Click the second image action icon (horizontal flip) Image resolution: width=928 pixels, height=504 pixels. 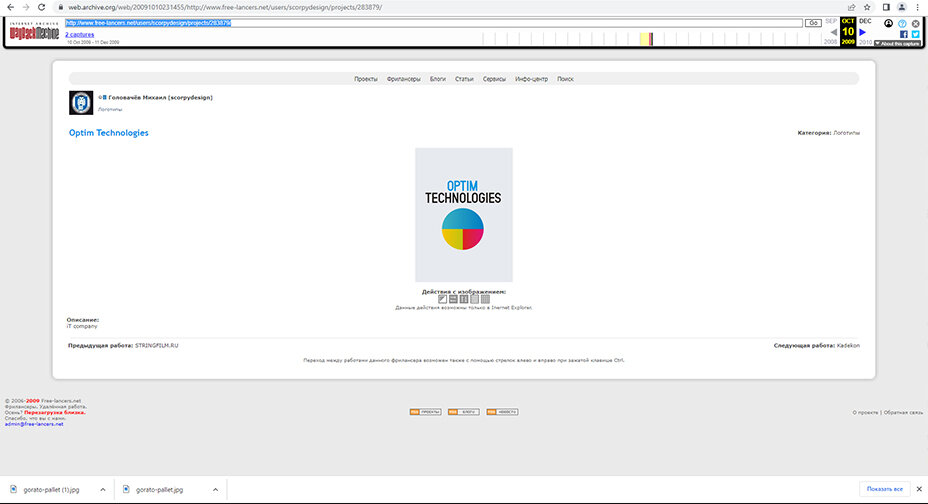click(453, 299)
